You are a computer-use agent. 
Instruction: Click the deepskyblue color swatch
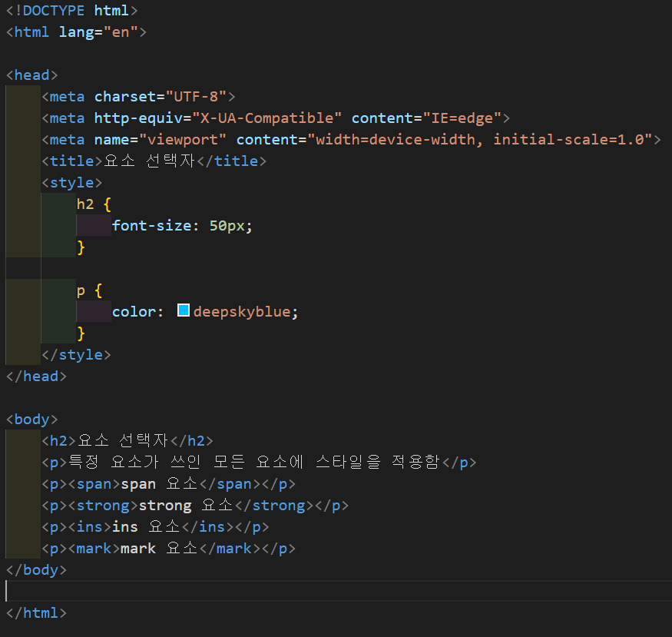[x=184, y=310]
